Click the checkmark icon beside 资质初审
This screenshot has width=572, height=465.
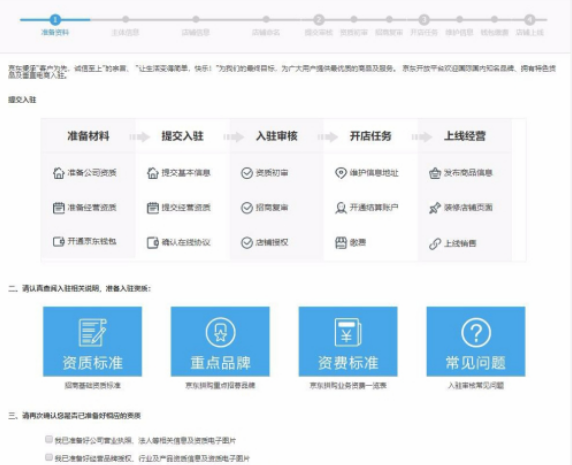pos(247,173)
